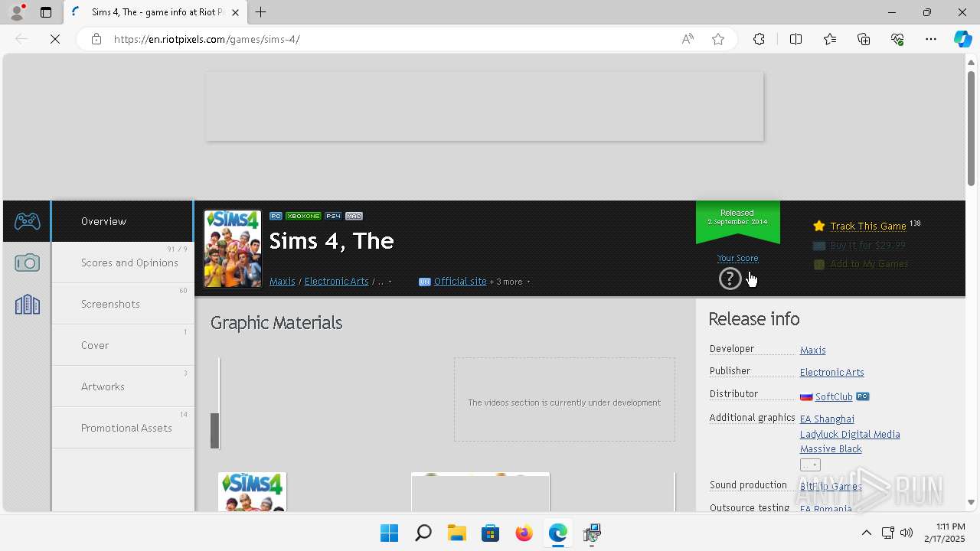Open Promotional Assets tab
The image size is (980, 551).
122,428
